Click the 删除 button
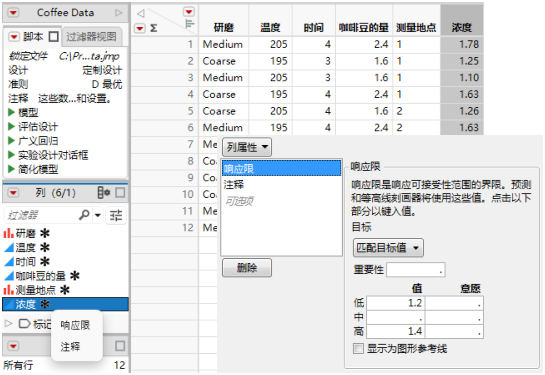545x375 pixels. tap(247, 268)
